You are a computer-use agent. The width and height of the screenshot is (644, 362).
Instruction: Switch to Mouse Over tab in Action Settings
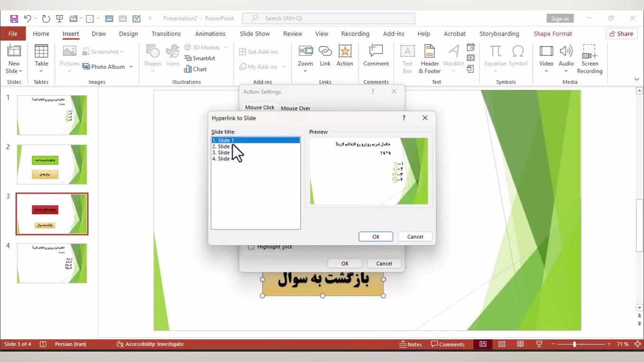click(295, 108)
